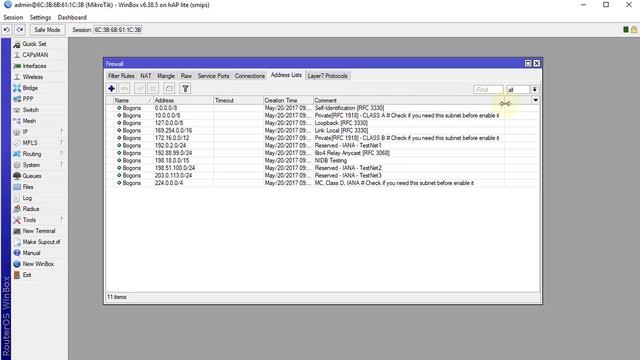The width and height of the screenshot is (640, 360).
Task: Expand the Tools submenu
Action: [29, 220]
